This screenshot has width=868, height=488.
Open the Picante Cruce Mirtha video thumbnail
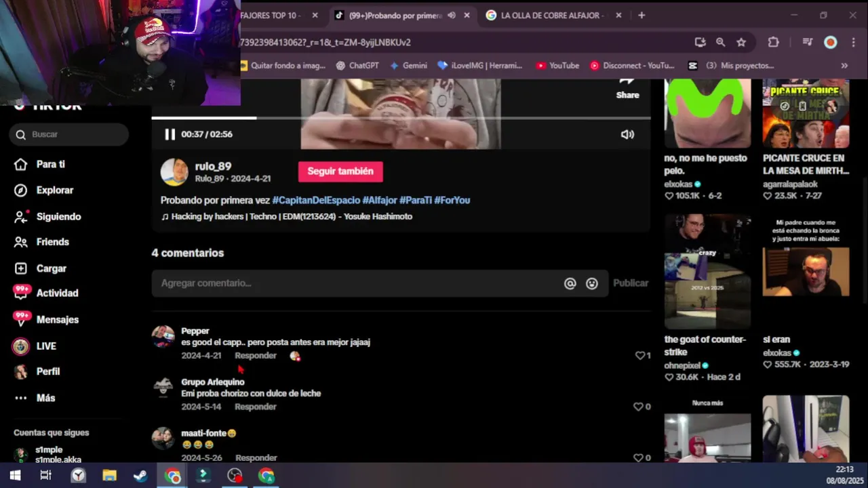coord(806,113)
